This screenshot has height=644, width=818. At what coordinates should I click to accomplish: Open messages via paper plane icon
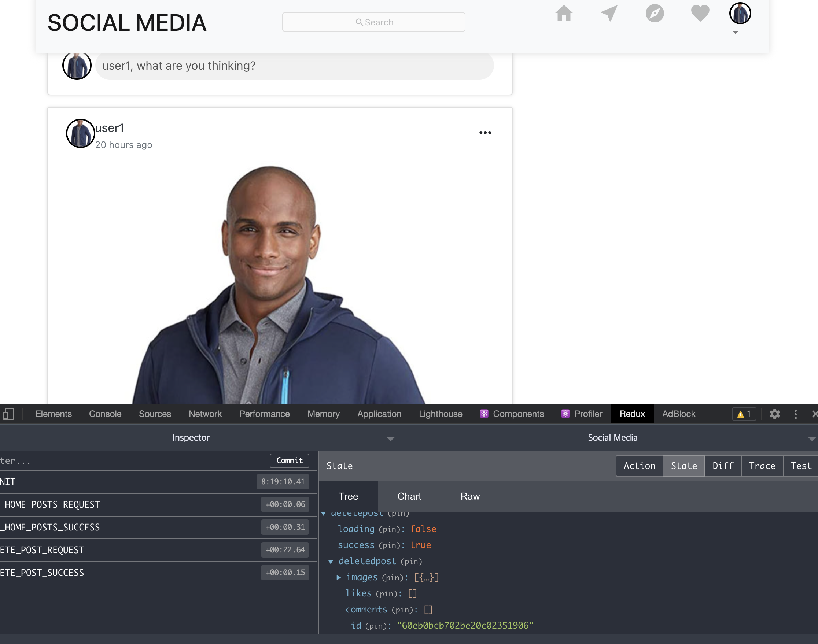tap(609, 14)
